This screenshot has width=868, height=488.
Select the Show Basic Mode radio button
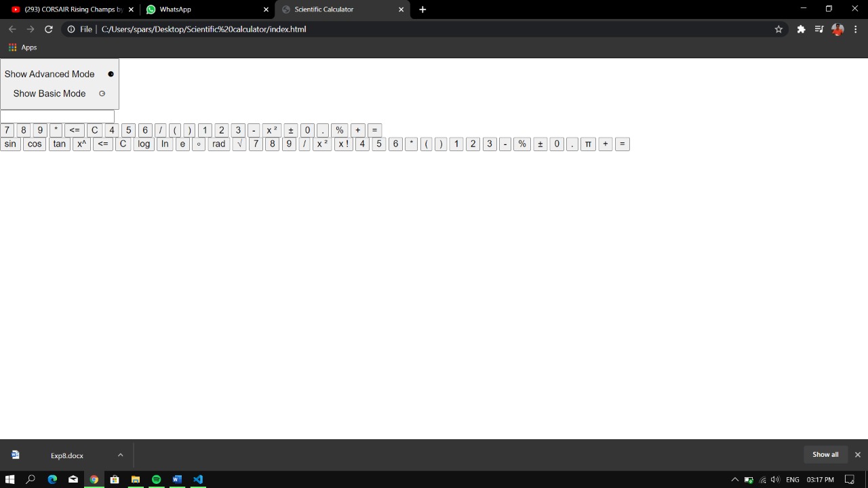(102, 94)
